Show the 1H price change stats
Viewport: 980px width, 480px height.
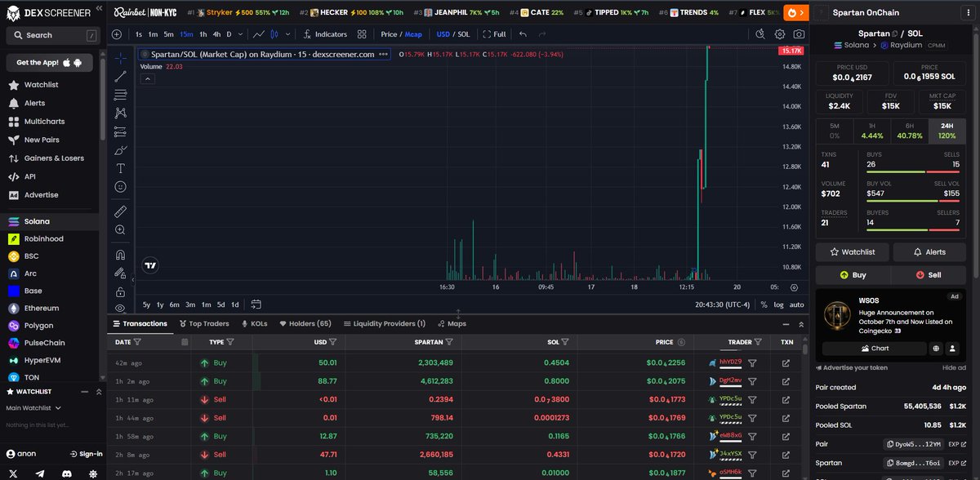[x=873, y=131]
